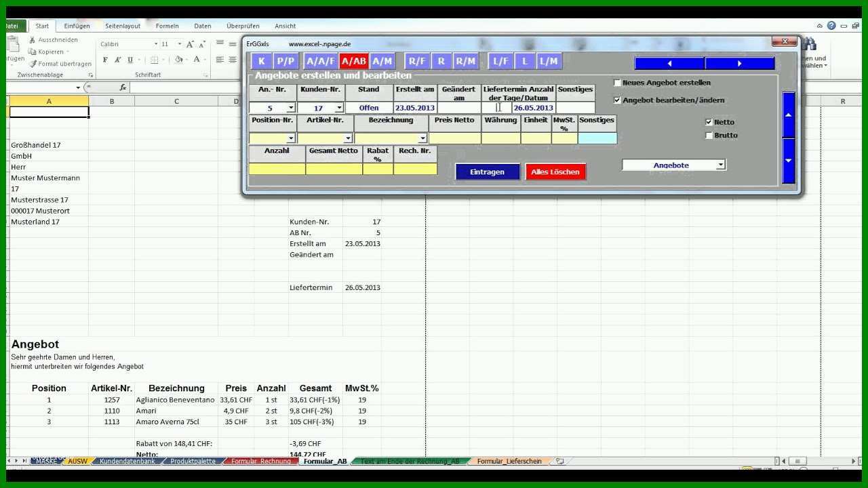Viewport: 868px width, 488px height.
Task: Select the R/F button
Action: 417,61
